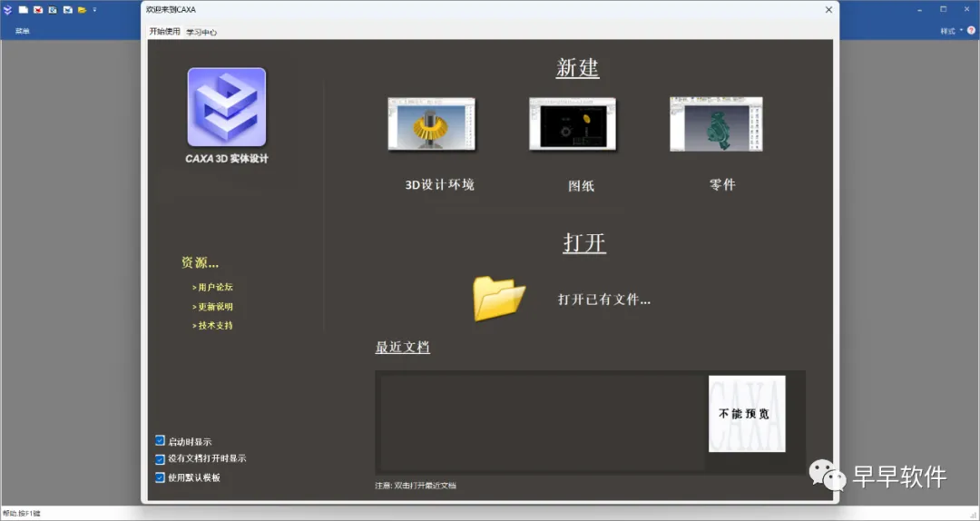The height and width of the screenshot is (521, 980).
Task: Click the 图纸 label
Action: click(582, 185)
